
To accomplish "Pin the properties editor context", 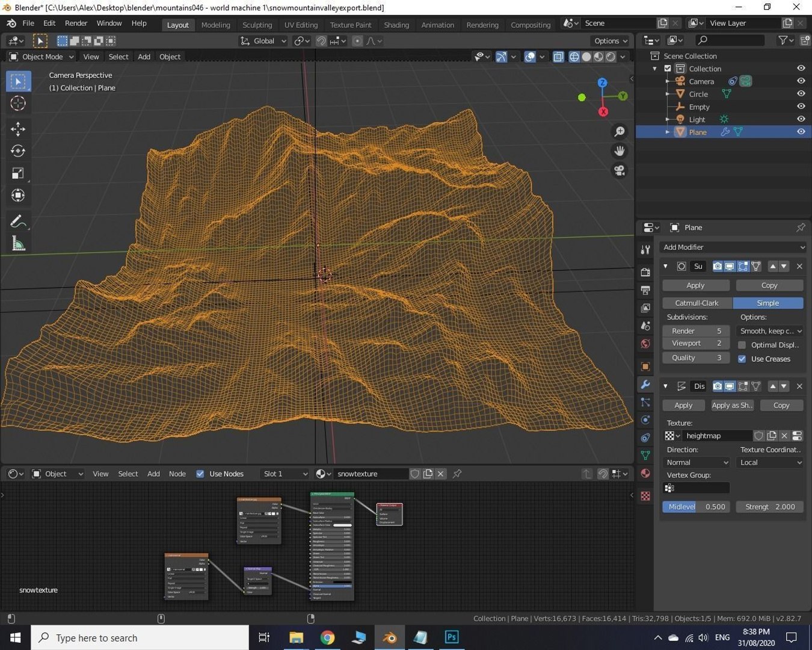I will pos(801,227).
